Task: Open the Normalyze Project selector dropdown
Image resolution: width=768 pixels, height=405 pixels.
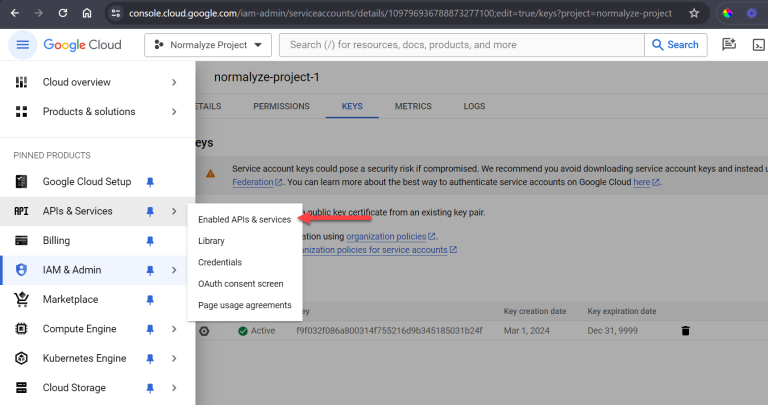Action: [x=208, y=45]
